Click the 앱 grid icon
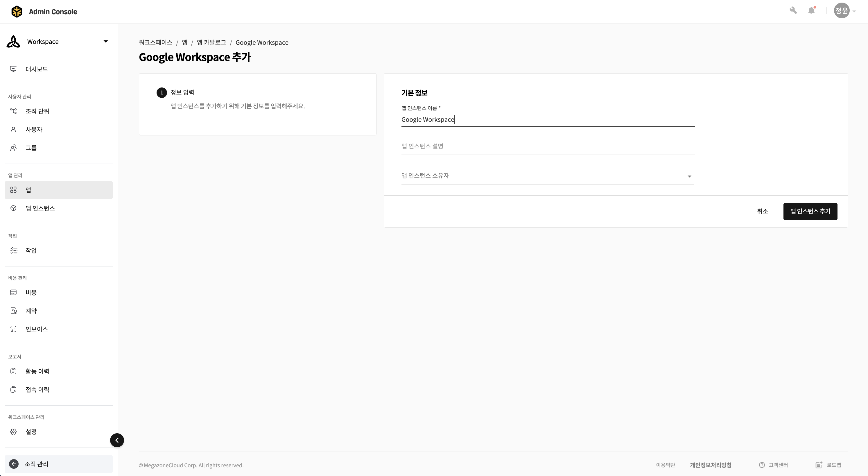The height and width of the screenshot is (476, 868). [13, 190]
